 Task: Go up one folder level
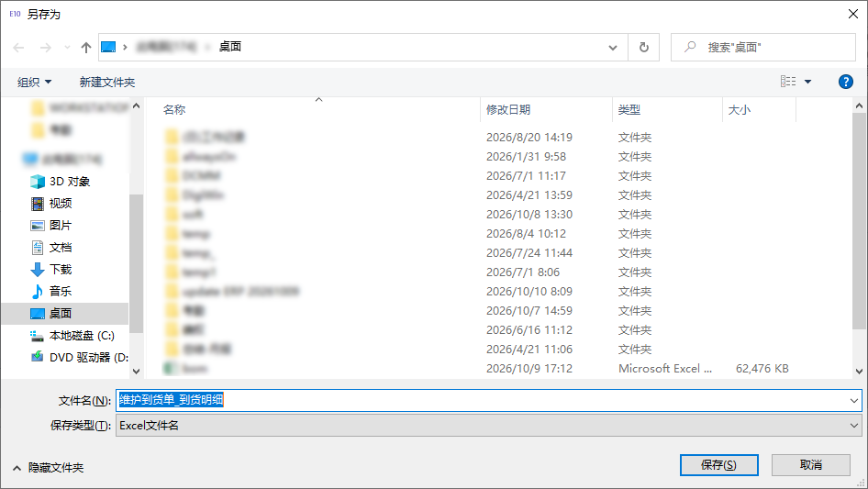click(86, 48)
